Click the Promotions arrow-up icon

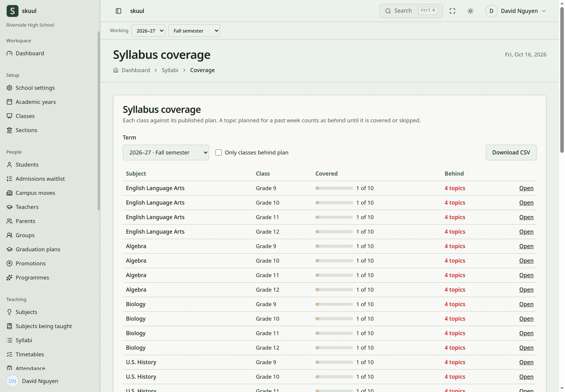pos(9,263)
